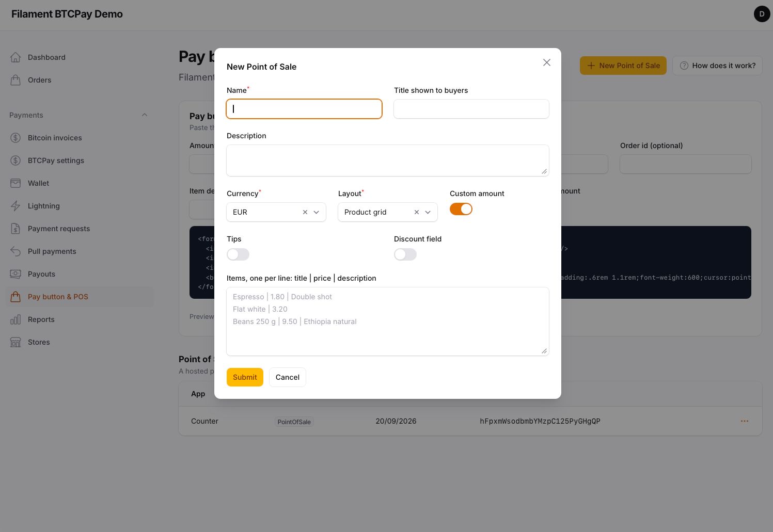Open Bitcoin invoices page
This screenshot has width=773, height=532.
[80, 138]
